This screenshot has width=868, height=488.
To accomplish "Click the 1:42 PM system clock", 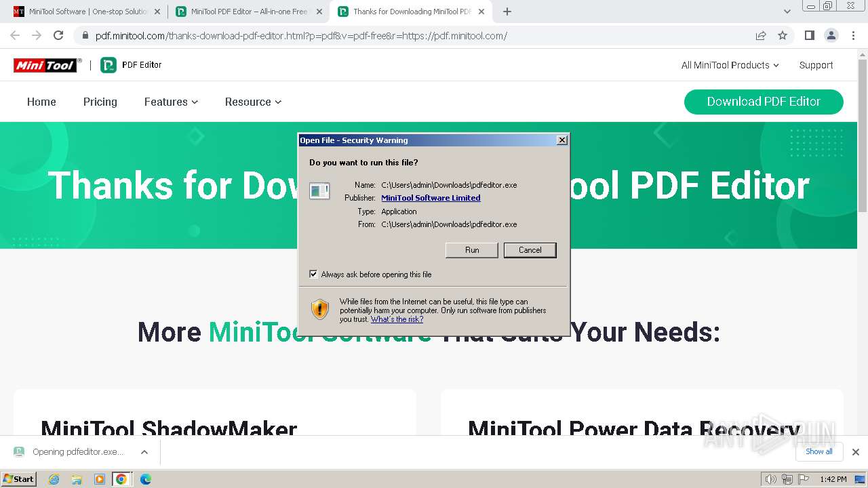I will [833, 479].
